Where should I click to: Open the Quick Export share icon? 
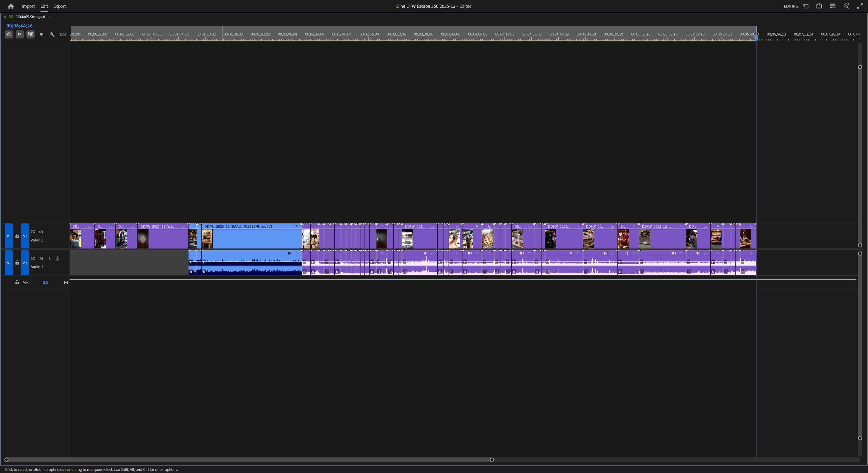819,6
